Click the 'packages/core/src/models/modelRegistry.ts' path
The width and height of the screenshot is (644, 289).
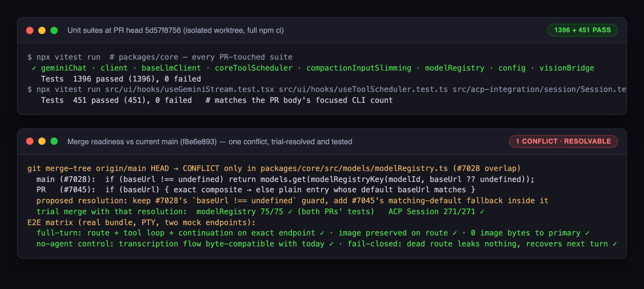pyautogui.click(x=354, y=169)
